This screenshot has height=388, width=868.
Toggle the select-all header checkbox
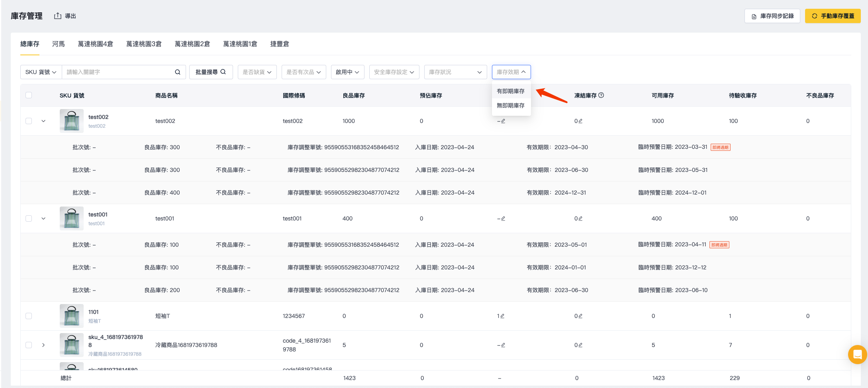[x=29, y=95]
